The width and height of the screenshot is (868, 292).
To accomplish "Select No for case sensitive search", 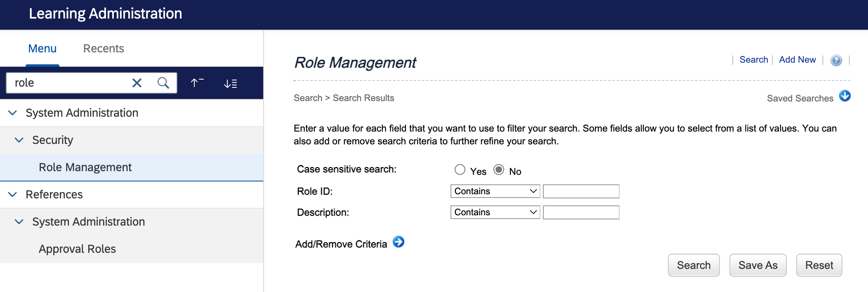I will (x=499, y=170).
